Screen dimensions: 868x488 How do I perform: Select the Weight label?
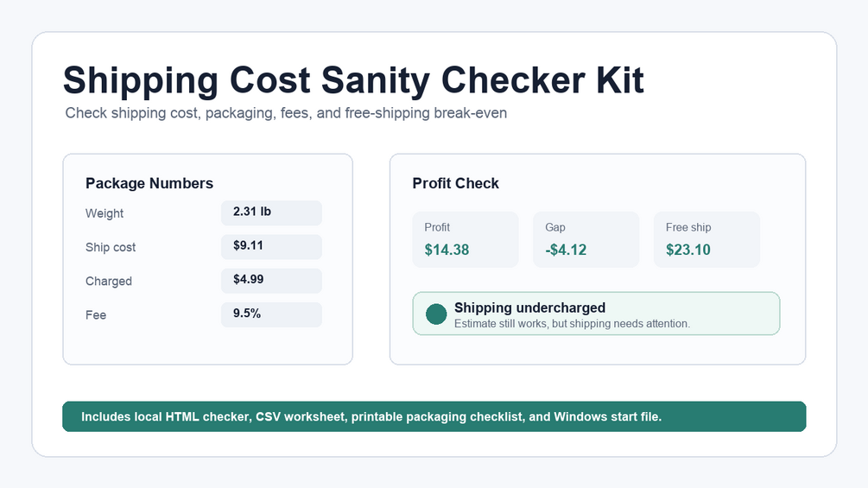tap(104, 213)
